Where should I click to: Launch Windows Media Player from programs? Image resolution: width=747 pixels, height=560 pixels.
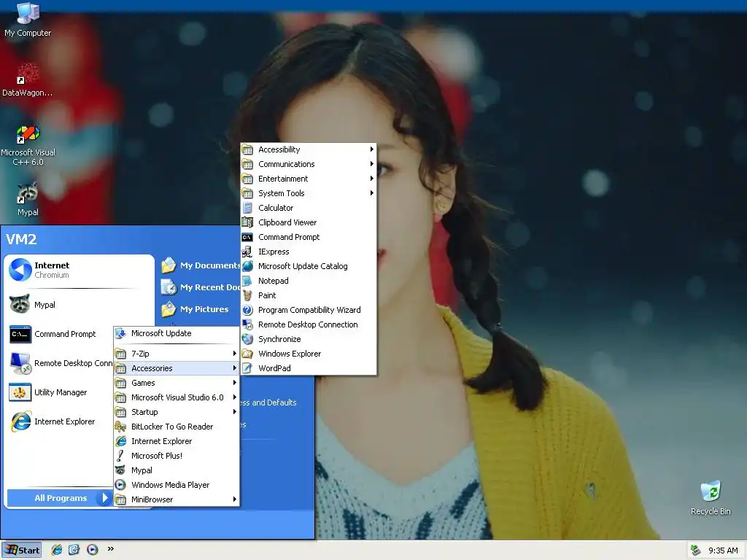[x=177, y=485]
